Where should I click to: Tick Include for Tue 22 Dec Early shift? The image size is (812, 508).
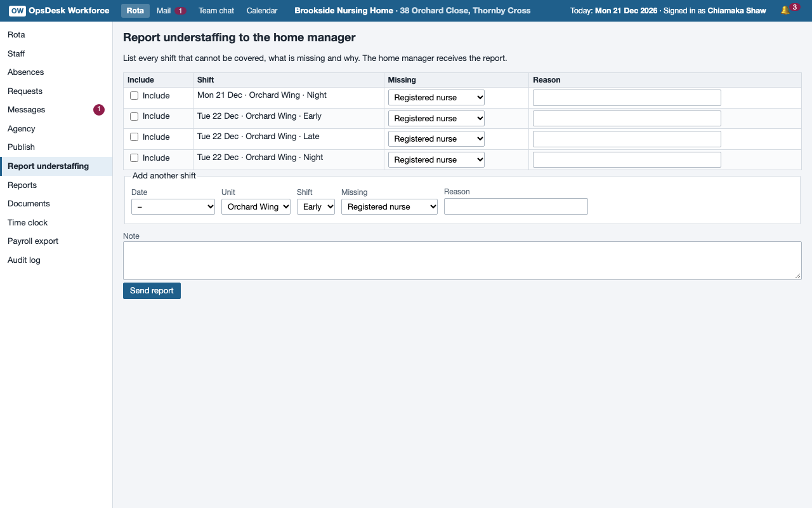pyautogui.click(x=134, y=116)
